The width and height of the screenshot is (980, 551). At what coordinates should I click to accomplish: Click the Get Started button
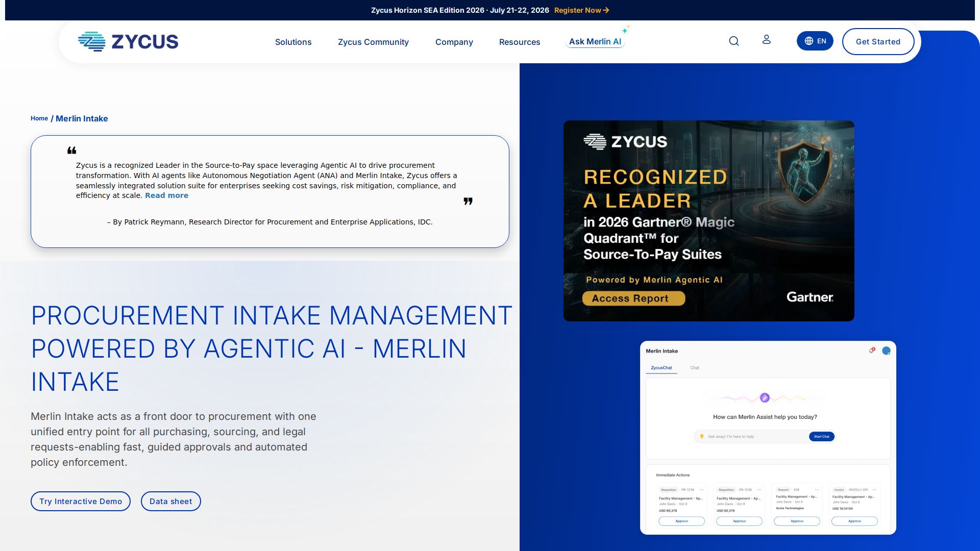tap(878, 42)
